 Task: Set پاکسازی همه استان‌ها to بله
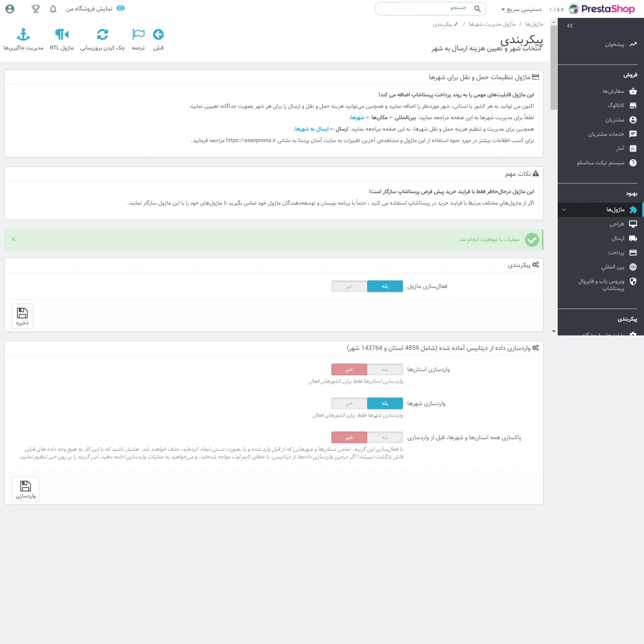[385, 437]
